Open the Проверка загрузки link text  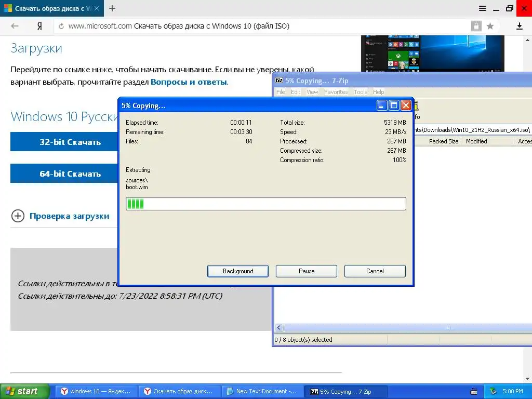click(70, 216)
